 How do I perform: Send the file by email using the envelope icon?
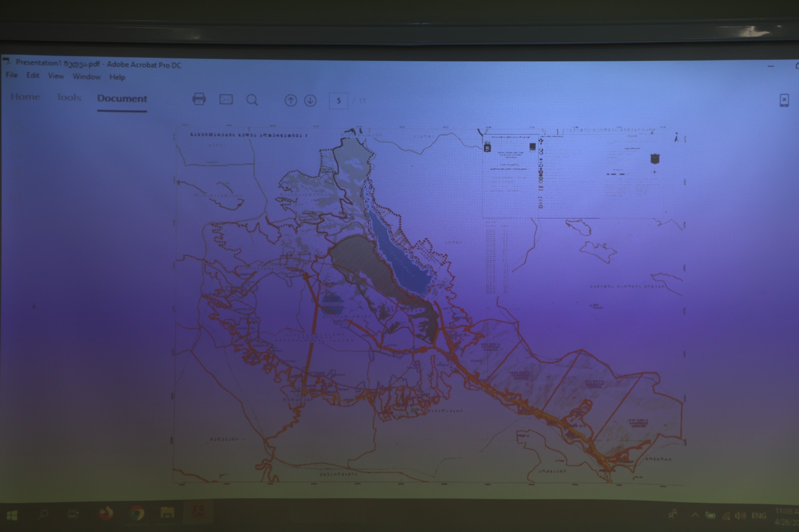click(x=226, y=99)
